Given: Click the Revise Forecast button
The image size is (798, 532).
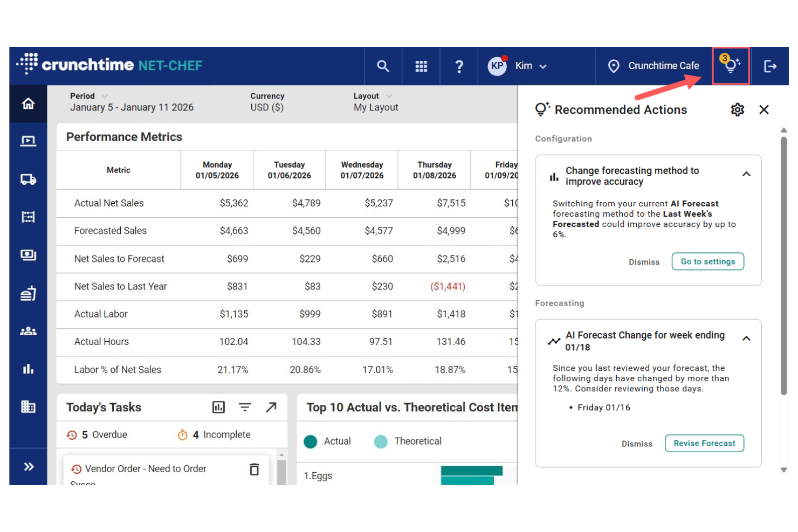Looking at the screenshot, I should pyautogui.click(x=704, y=443).
